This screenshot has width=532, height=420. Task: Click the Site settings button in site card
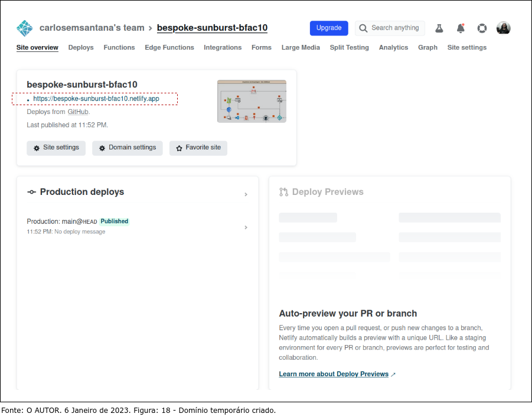pyautogui.click(x=56, y=148)
